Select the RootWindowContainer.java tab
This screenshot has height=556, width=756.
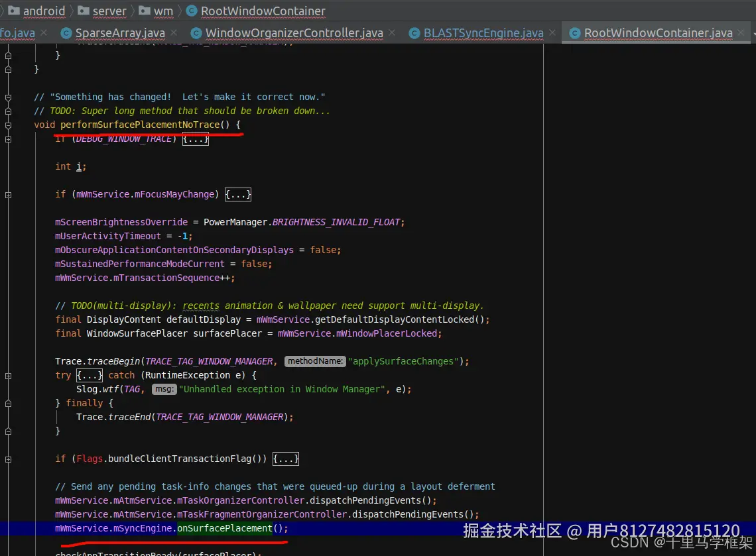pyautogui.click(x=658, y=32)
